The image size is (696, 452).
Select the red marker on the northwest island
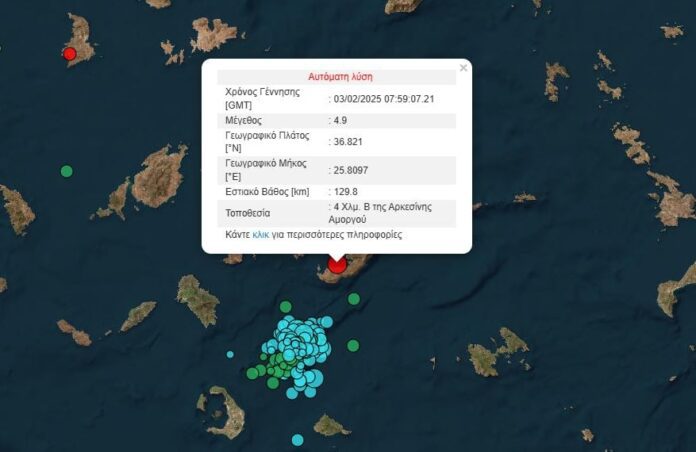tap(69, 54)
